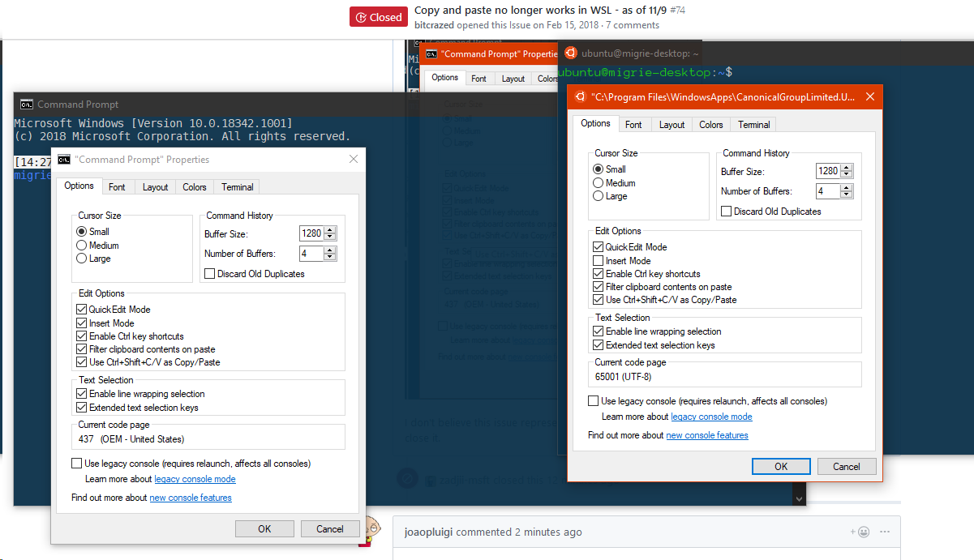The image size is (974, 560).
Task: Open legacy console mode link in CanonicalGroupLimited dialog
Action: tap(711, 417)
